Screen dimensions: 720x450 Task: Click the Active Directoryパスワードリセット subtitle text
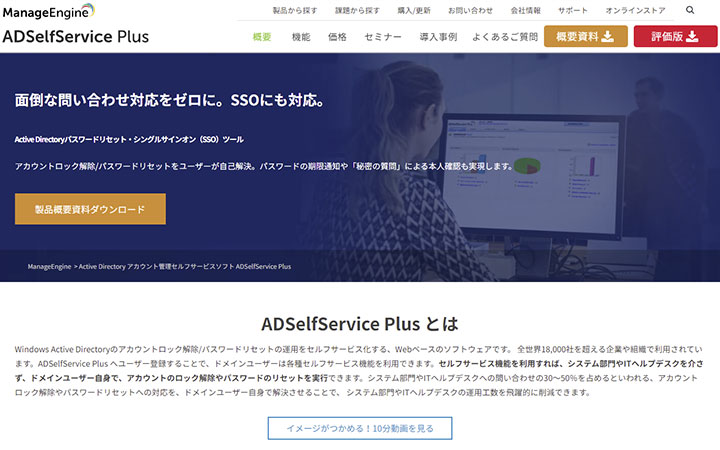coord(129,139)
